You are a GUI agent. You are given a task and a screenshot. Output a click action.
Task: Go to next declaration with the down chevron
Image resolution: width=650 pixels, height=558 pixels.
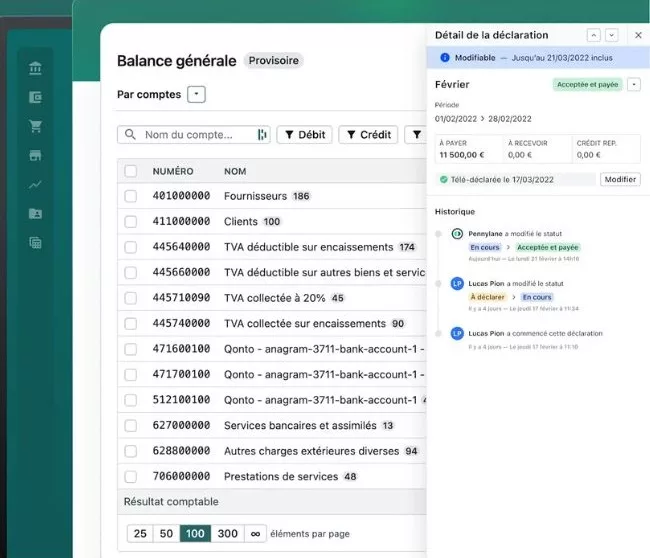[611, 35]
